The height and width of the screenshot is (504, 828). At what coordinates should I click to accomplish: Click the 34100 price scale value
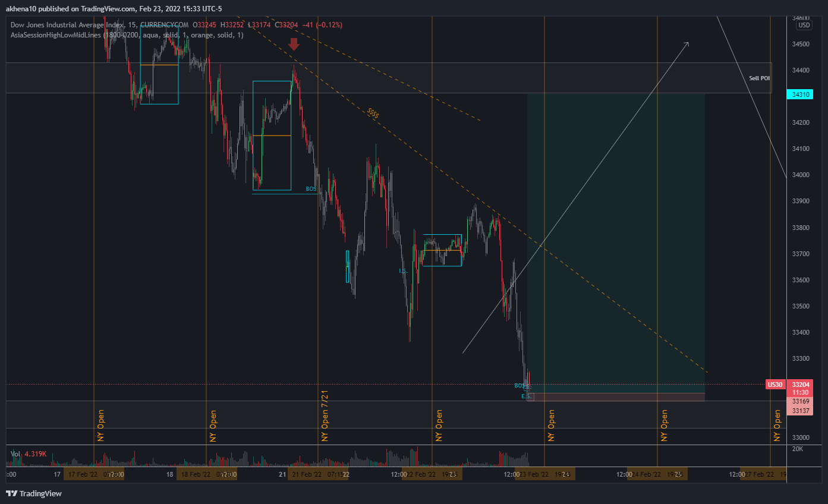coord(799,149)
